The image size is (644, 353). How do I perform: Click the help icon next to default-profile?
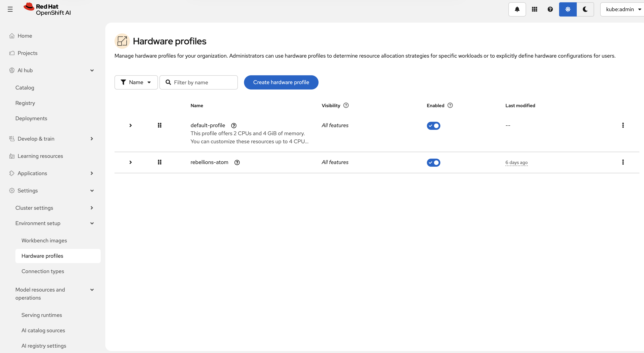pyautogui.click(x=233, y=125)
